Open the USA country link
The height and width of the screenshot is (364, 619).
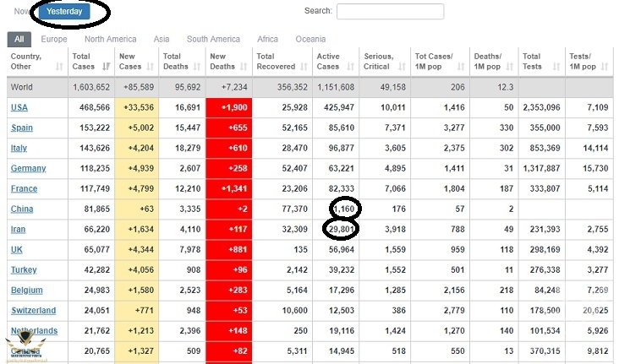[19, 107]
